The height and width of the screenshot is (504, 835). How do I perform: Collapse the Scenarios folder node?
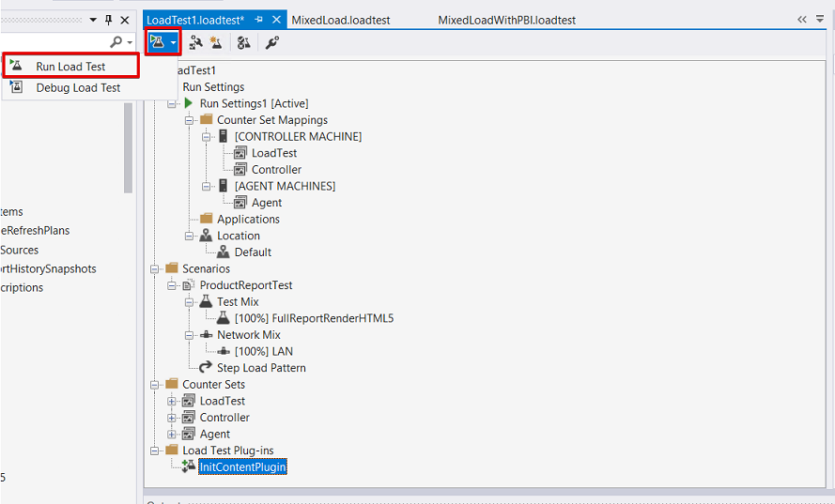(155, 268)
